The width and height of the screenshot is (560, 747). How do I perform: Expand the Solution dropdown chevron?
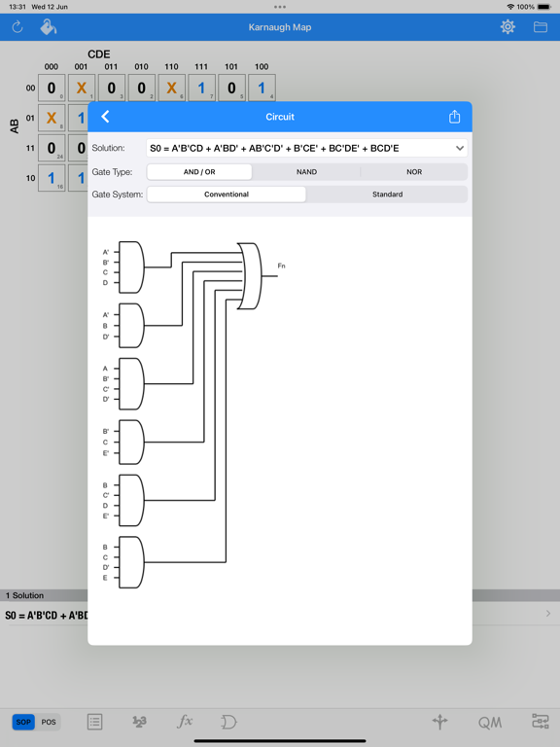(460, 148)
